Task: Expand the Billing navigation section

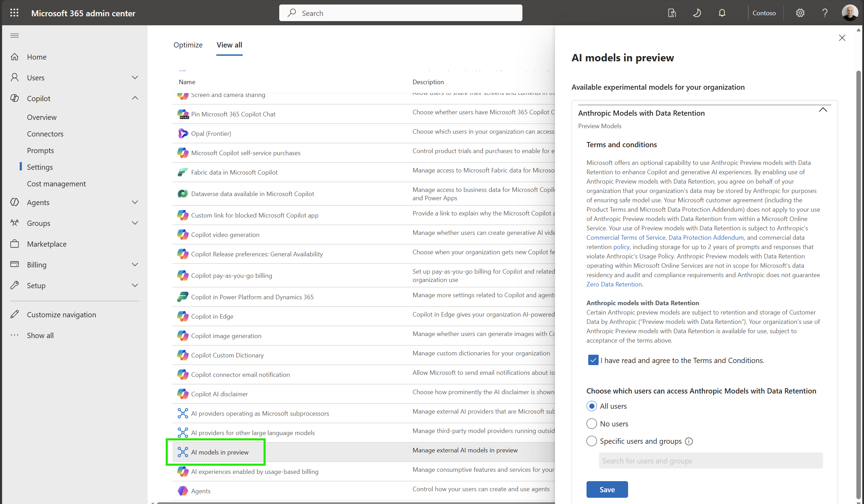Action: point(135,265)
